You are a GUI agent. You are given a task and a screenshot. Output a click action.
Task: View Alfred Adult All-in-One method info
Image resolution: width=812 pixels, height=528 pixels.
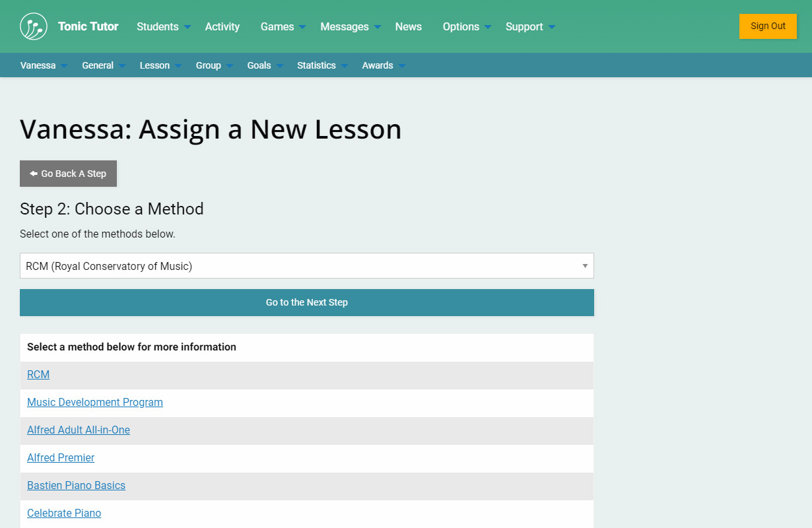(x=79, y=430)
